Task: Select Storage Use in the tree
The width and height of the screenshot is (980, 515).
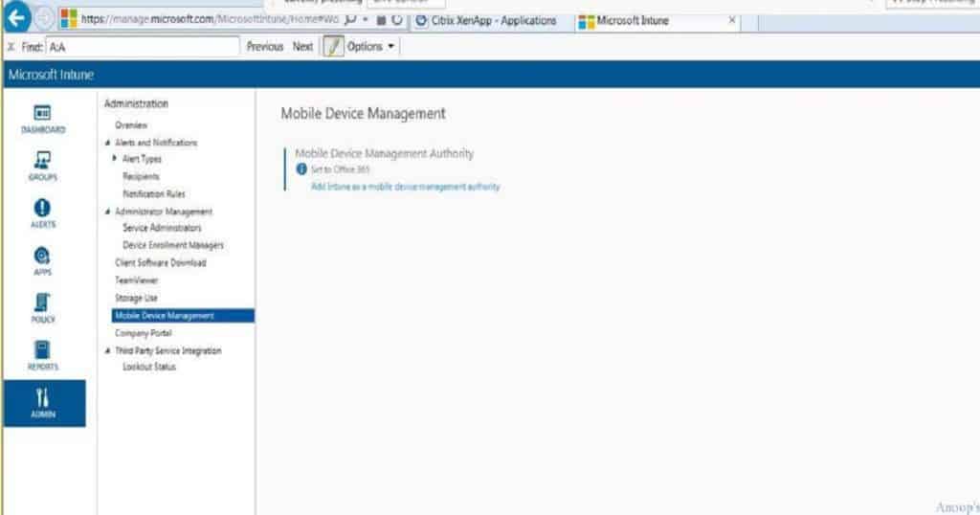Action: [136, 298]
